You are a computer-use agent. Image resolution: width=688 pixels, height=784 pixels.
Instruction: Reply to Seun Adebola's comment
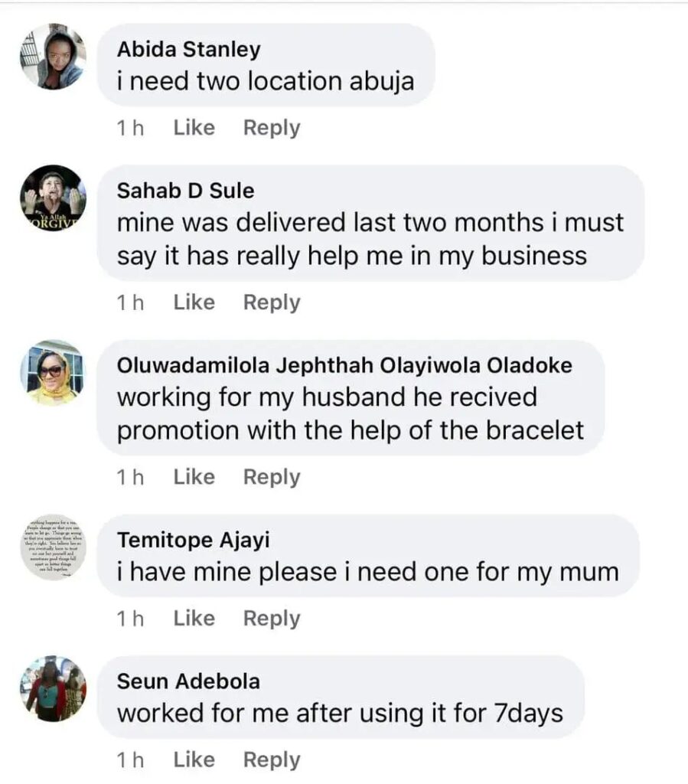272,759
